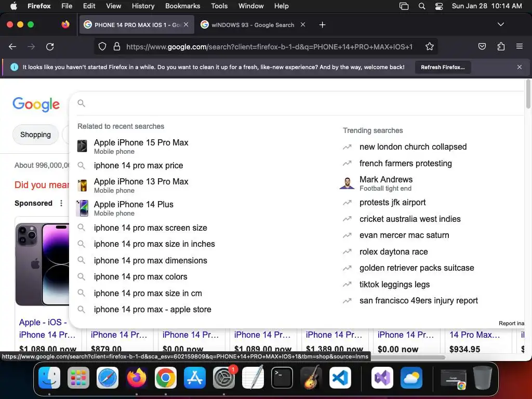532x399 pixels.
Task: Select iphone 14 pro max colors
Action: click(x=140, y=277)
